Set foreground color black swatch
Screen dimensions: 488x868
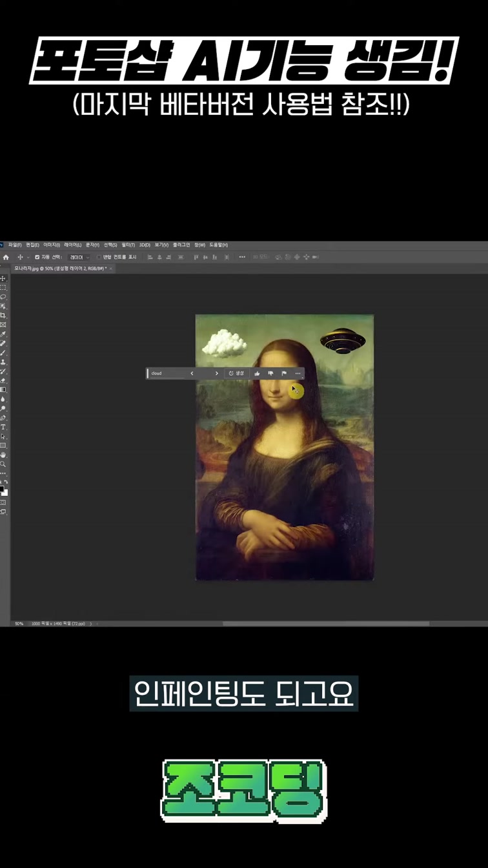tap(2, 489)
